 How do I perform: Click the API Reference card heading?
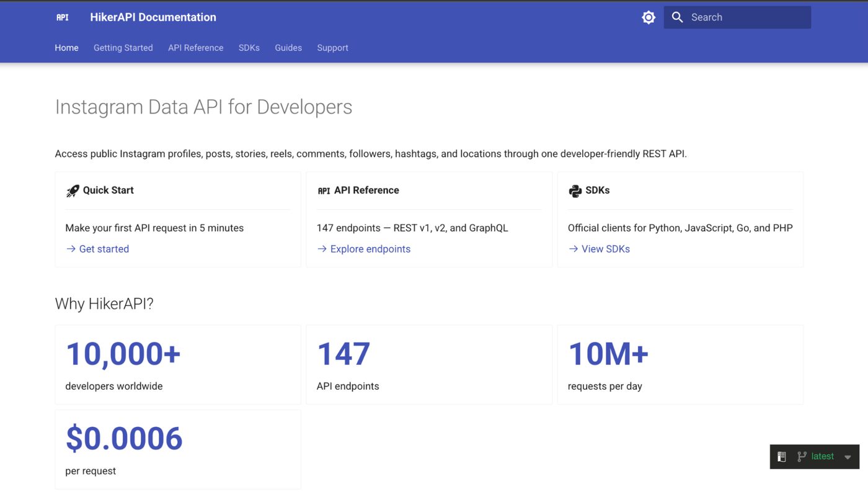(x=366, y=190)
